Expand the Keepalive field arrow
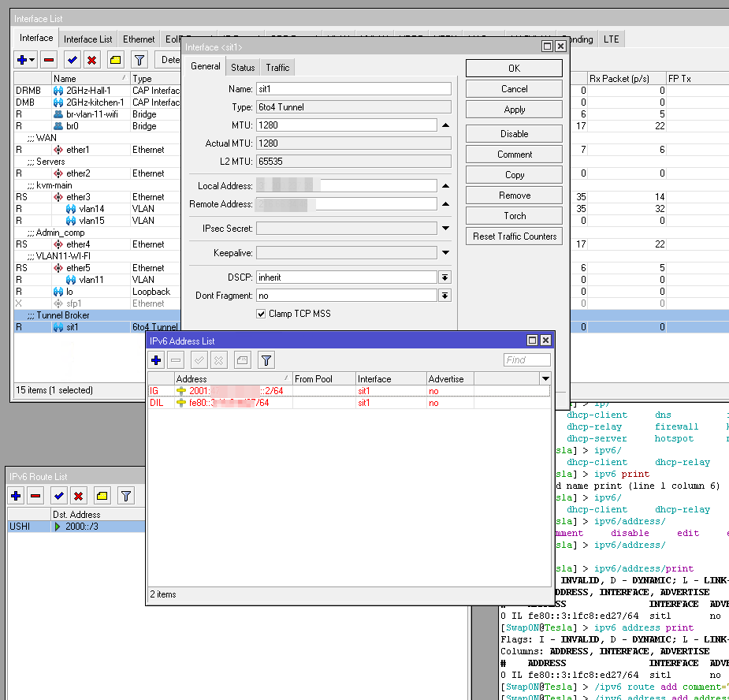 (x=445, y=253)
